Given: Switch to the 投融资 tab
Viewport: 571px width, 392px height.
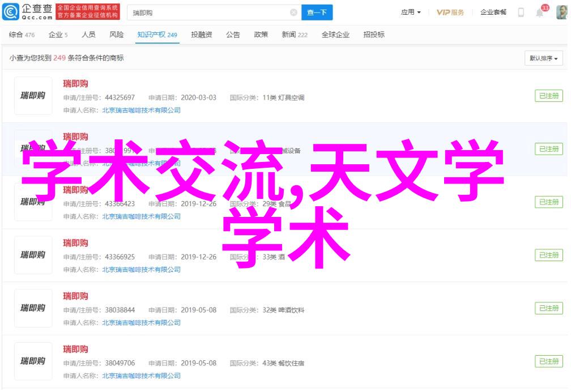Looking at the screenshot, I should [202, 35].
